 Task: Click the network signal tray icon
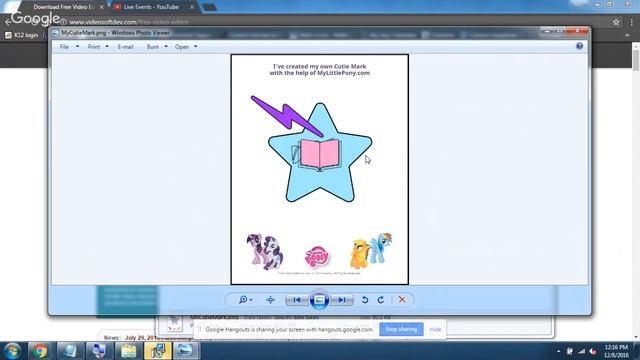coord(581,351)
